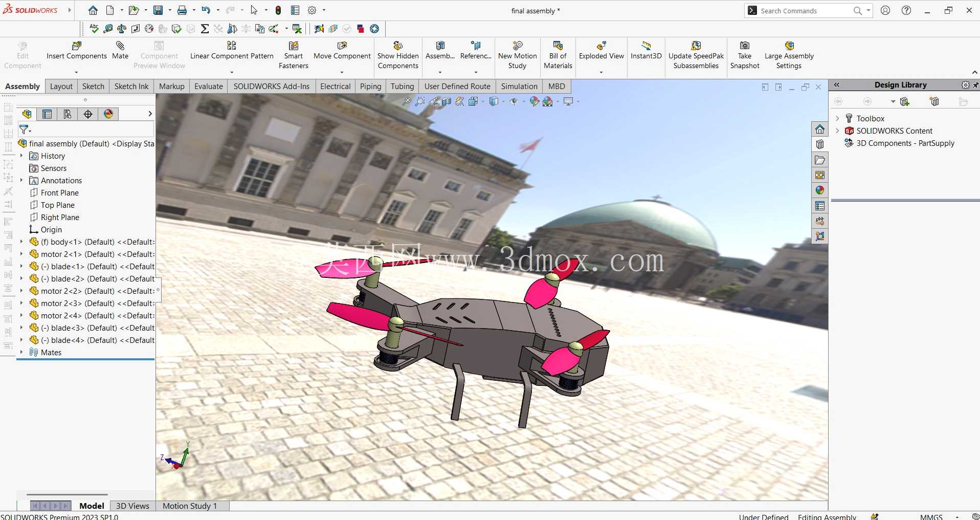Expand Toolbox in Design Library
The width and height of the screenshot is (980, 520).
[837, 118]
